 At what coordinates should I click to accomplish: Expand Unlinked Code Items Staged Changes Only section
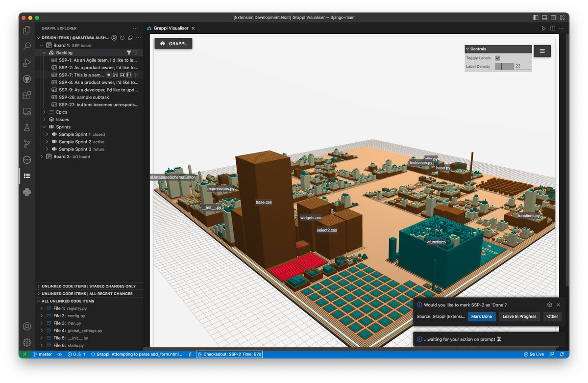(89, 286)
